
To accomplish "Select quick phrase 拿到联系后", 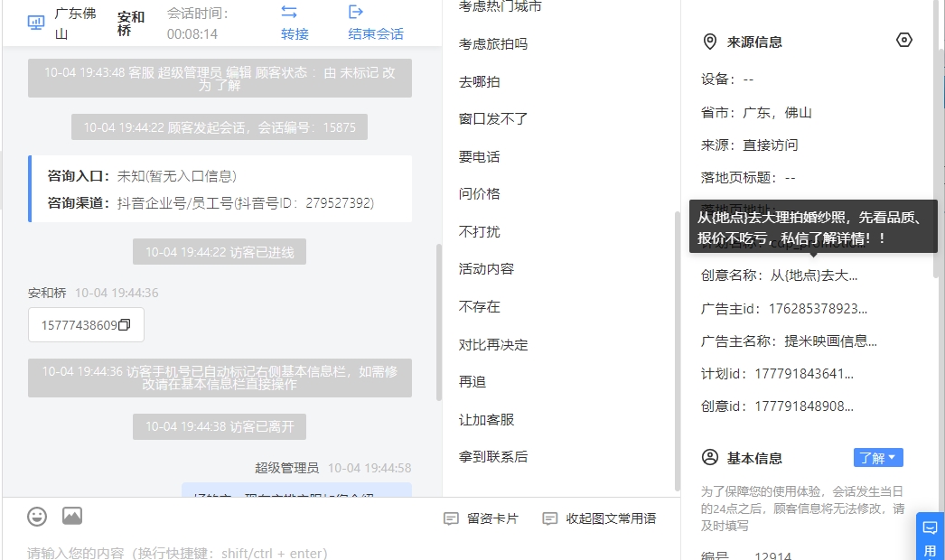I will 493,457.
